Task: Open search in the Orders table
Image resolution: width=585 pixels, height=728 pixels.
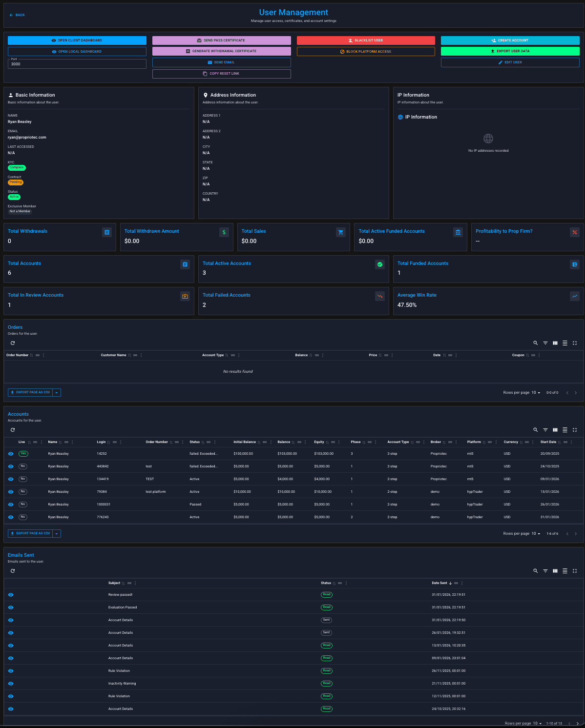Action: tap(536, 343)
